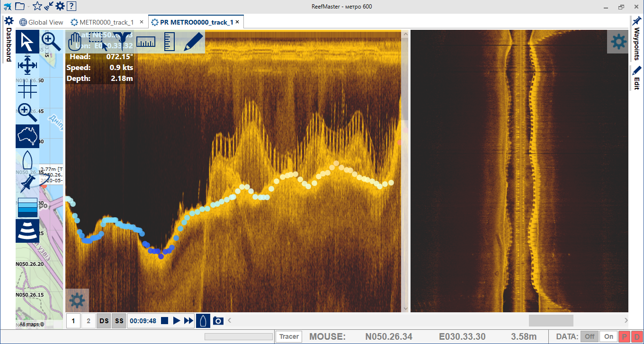Click the down arrow of sonar vertical scrollbar
This screenshot has height=344, width=644.
point(405,308)
